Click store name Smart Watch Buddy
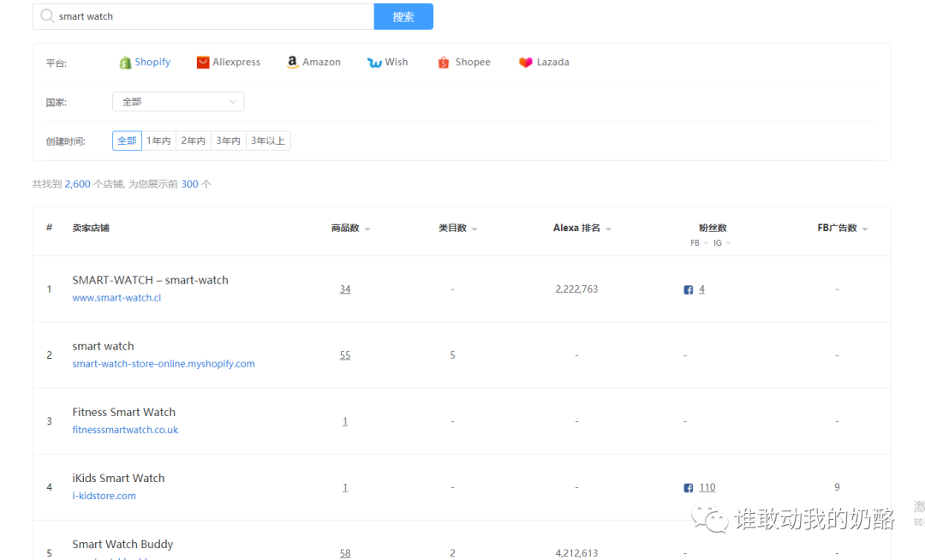Image resolution: width=925 pixels, height=560 pixels. point(122,544)
